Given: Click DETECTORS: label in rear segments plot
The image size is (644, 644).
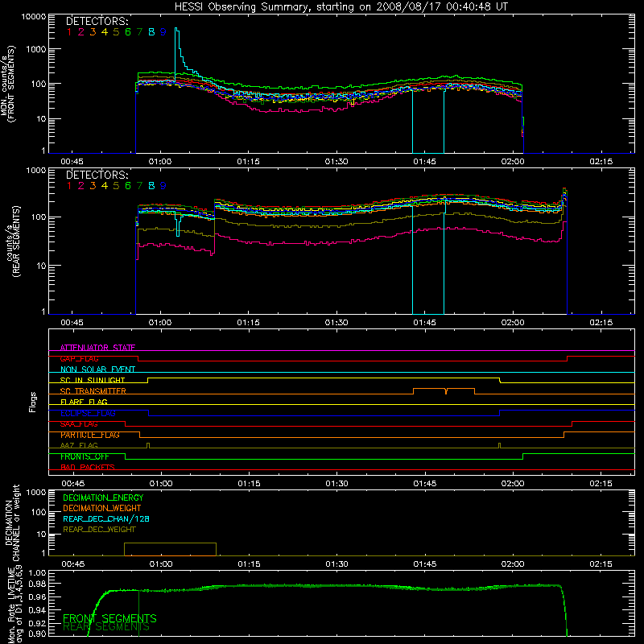Looking at the screenshot, I should [x=97, y=175].
